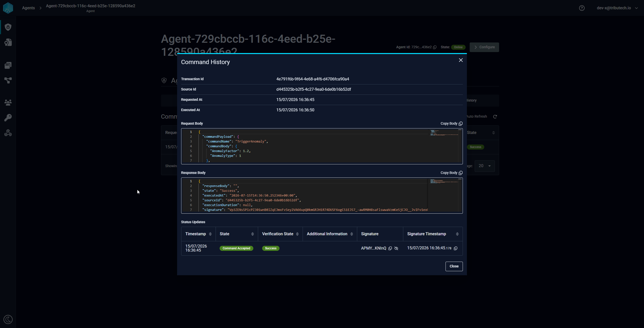Click the Success badge in background table
Image resolution: width=644 pixels, height=328 pixels.
coord(475,147)
